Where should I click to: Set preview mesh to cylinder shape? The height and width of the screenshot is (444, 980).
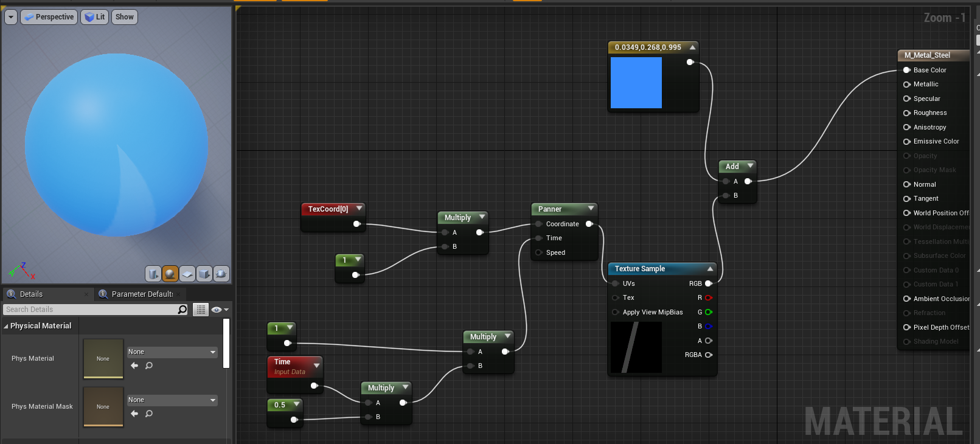pyautogui.click(x=153, y=274)
